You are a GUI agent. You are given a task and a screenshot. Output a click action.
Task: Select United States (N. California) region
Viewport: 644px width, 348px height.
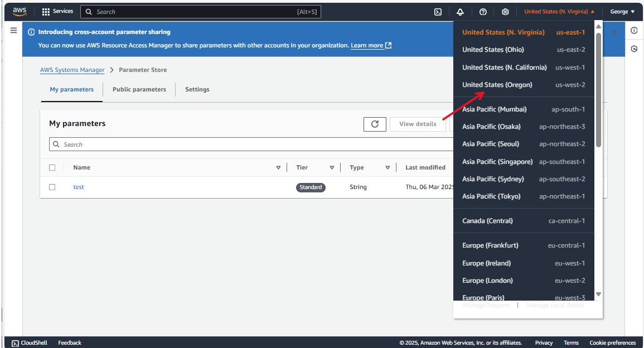click(x=524, y=67)
